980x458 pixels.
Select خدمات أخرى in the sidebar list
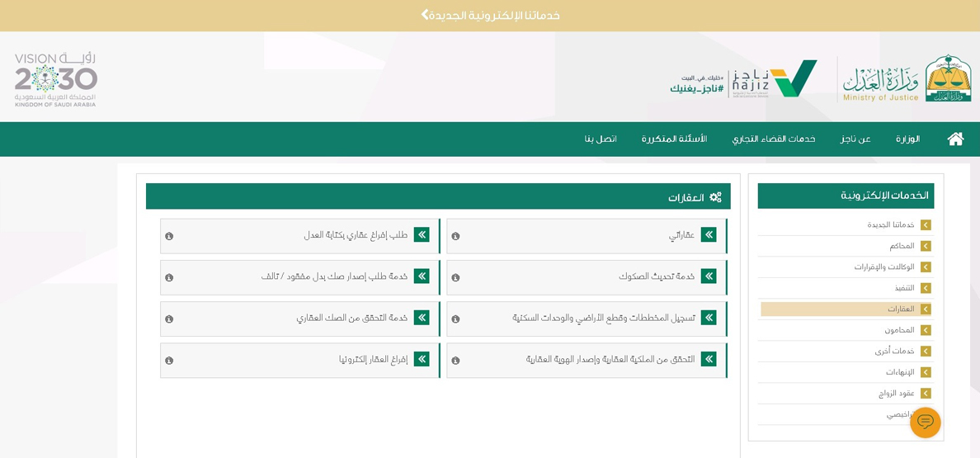[894, 352]
